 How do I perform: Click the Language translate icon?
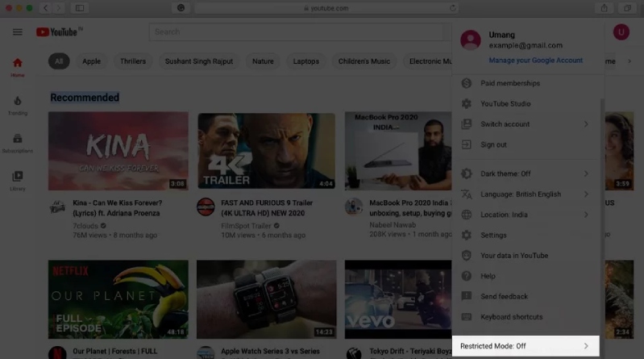tap(466, 194)
